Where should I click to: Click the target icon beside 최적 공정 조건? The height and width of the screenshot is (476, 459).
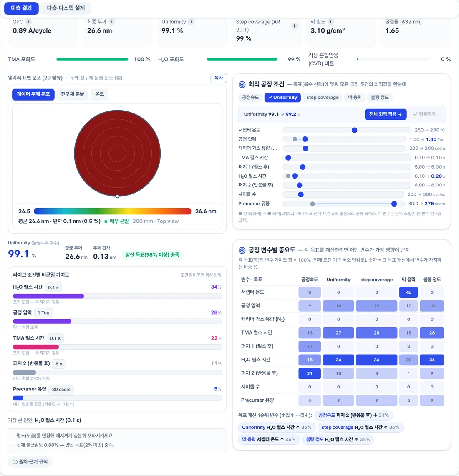(x=242, y=84)
